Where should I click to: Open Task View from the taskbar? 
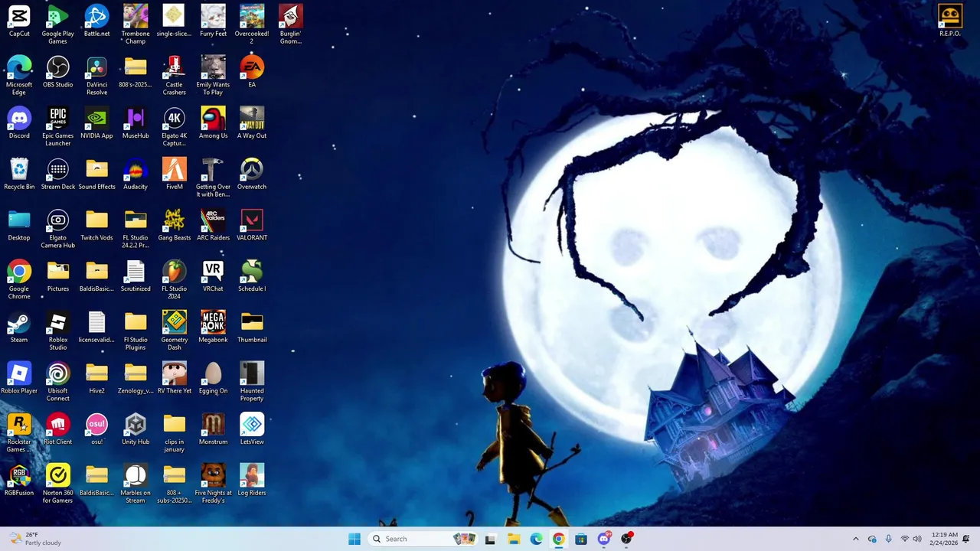pos(490,539)
